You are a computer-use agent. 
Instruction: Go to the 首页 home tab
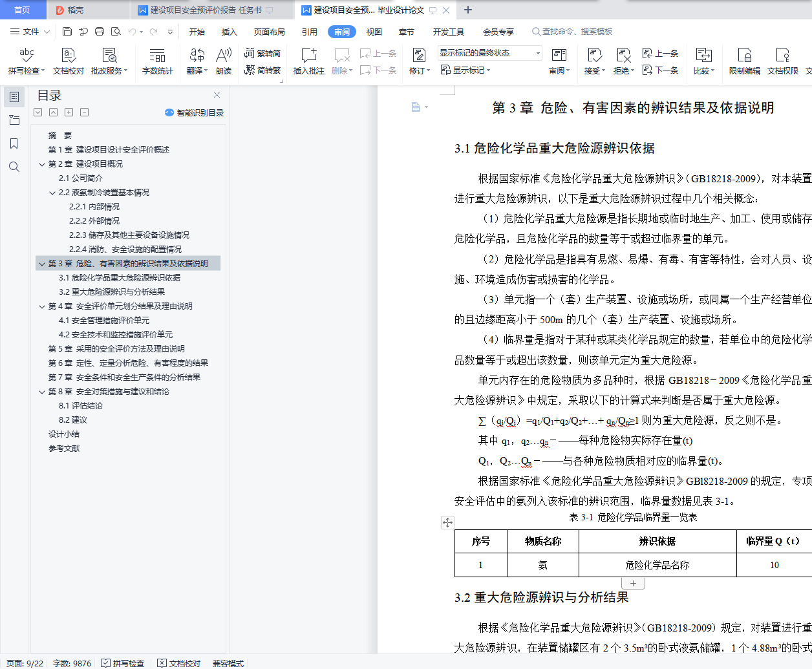point(22,10)
